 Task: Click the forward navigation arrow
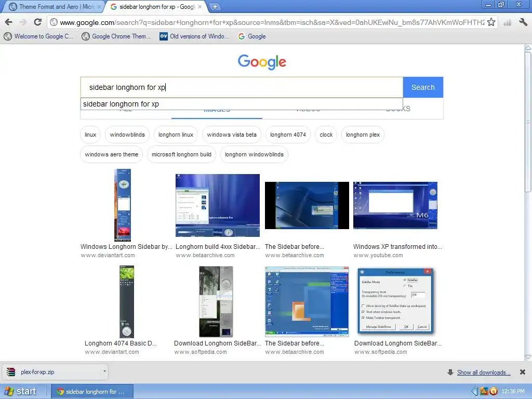pos(23,22)
